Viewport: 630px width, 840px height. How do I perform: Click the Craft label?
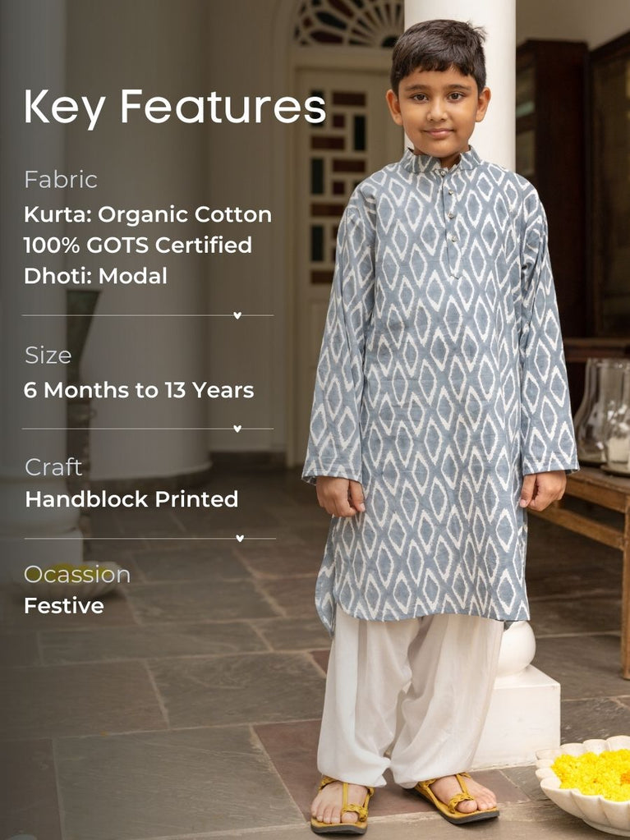(53, 467)
